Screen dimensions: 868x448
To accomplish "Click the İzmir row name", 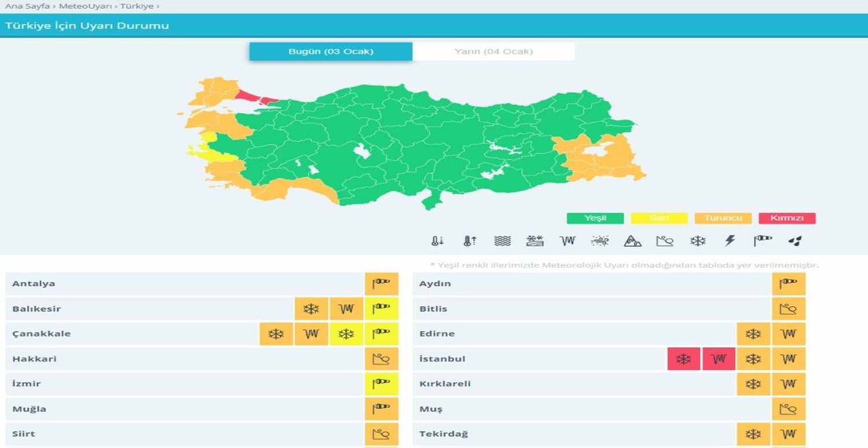I will click(26, 384).
